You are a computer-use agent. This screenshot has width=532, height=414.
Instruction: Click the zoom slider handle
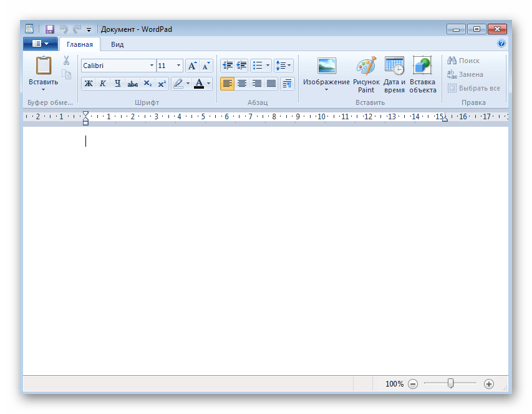450,383
